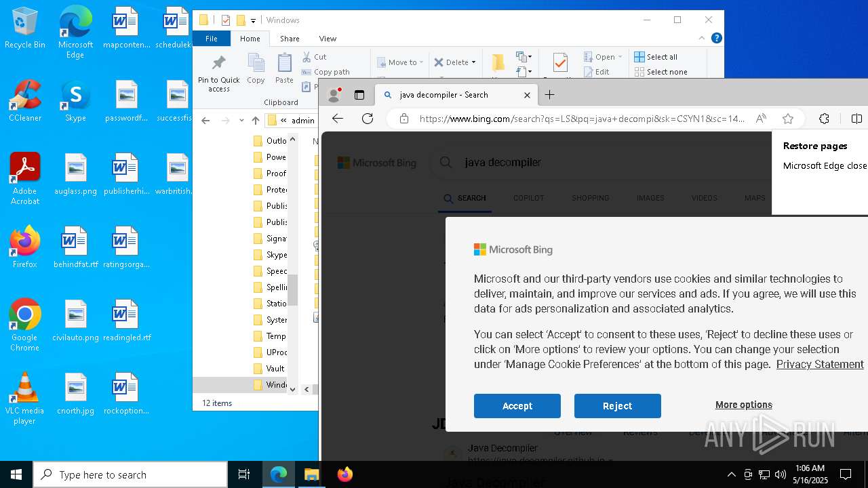Click the Edge profile avatar icon
This screenshot has width=868, height=488.
(x=333, y=95)
